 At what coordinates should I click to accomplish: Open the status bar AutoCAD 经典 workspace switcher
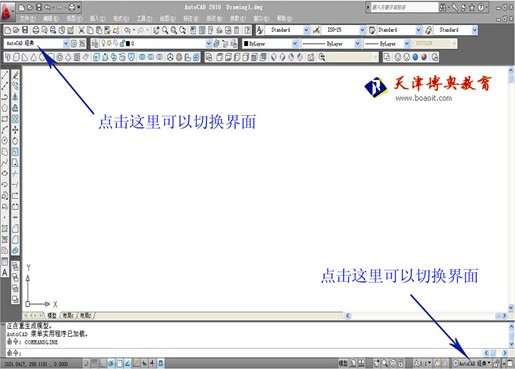tap(472, 363)
